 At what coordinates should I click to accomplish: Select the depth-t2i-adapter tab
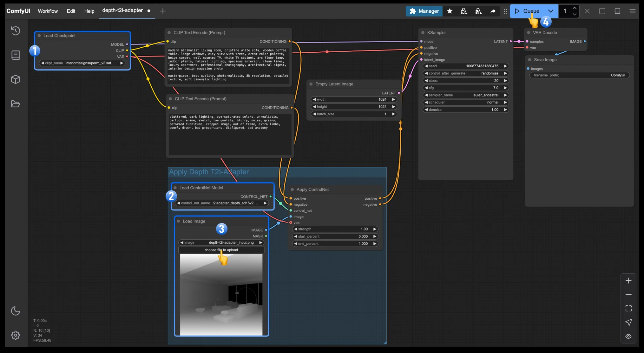click(122, 10)
